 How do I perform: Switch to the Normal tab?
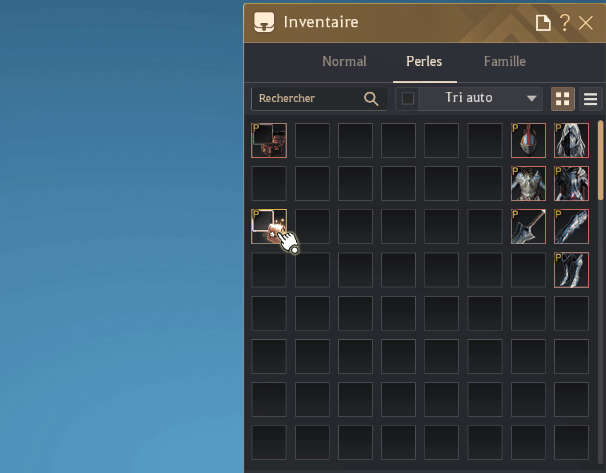tap(344, 61)
